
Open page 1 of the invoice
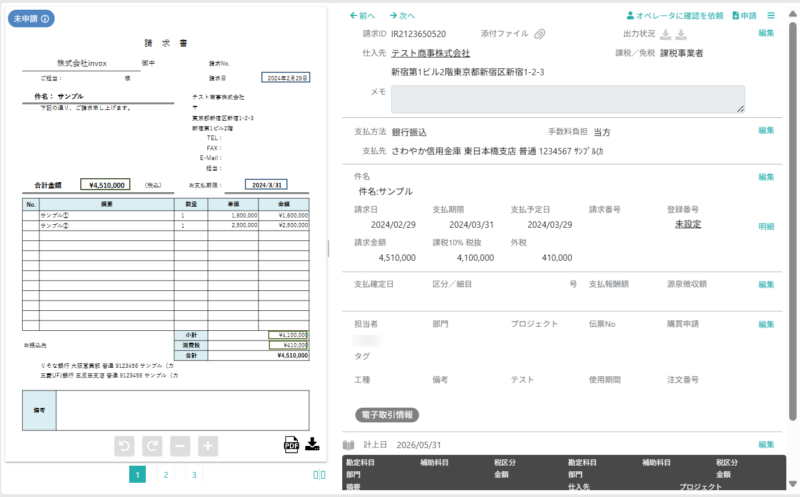137,475
